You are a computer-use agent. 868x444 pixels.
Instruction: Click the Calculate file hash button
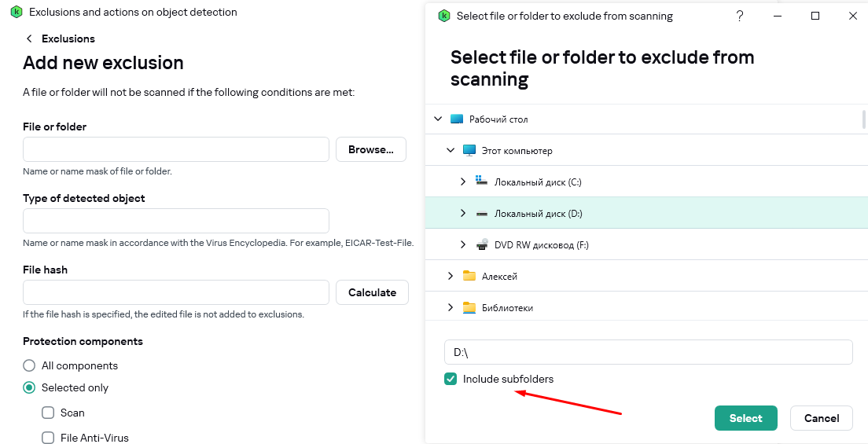click(372, 292)
